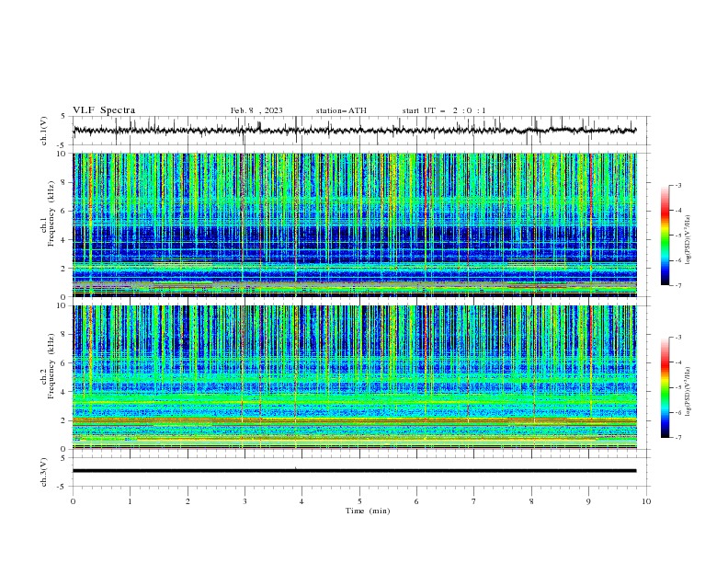
Task: Click the "6" kHz tick on ch.2 axis
Action: 65,362
